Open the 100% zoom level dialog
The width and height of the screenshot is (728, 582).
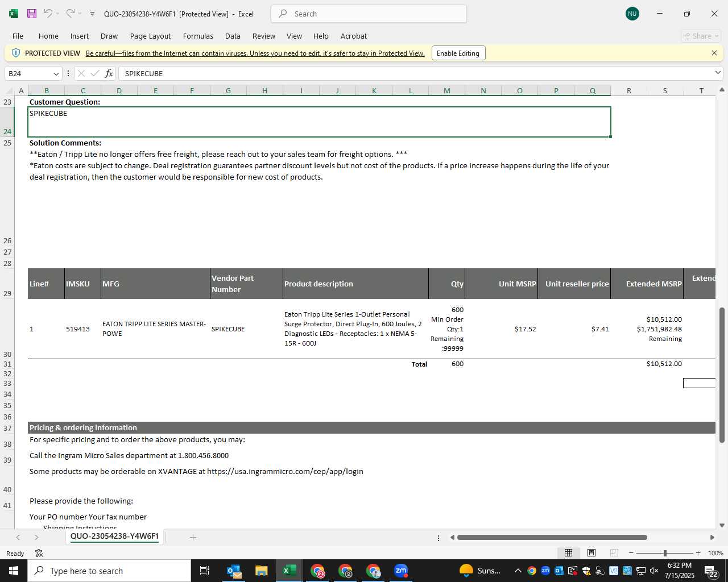coord(715,553)
